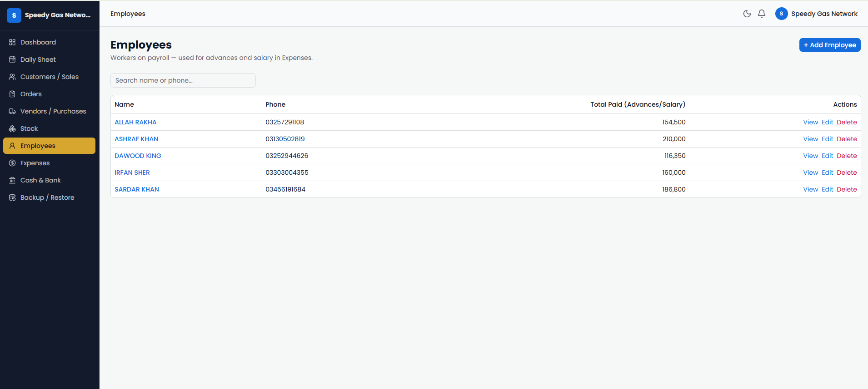Image resolution: width=868 pixels, height=389 pixels.
Task: Click the blue S logo in sidebar
Action: [14, 15]
